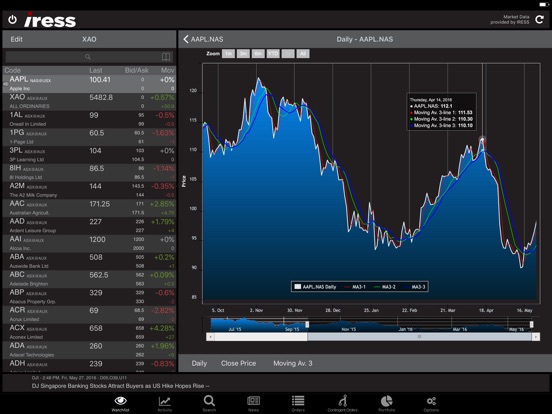Open the Moving Av. 3 selector

tap(293, 363)
